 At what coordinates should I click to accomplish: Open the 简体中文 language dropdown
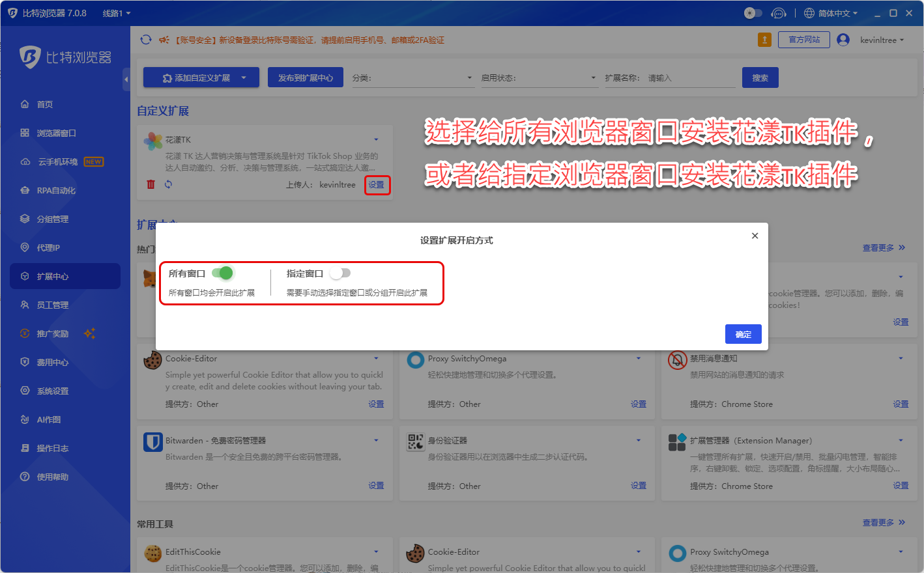831,13
